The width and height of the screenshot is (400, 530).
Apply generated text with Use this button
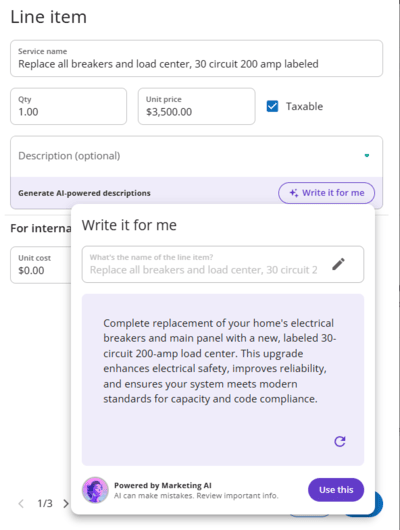336,490
